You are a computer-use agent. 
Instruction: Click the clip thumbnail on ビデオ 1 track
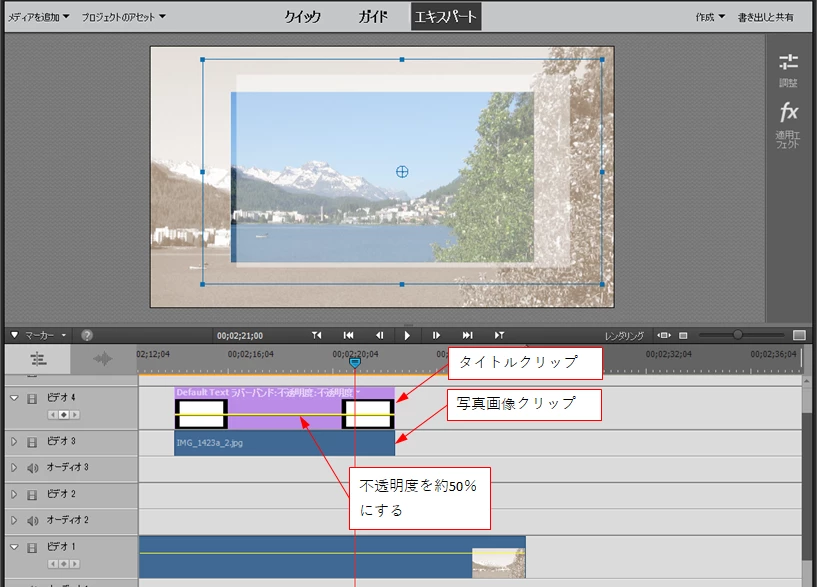[499, 563]
